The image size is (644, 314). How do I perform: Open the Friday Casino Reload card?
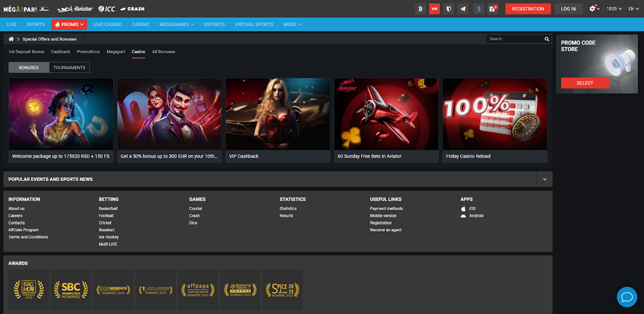495,121
